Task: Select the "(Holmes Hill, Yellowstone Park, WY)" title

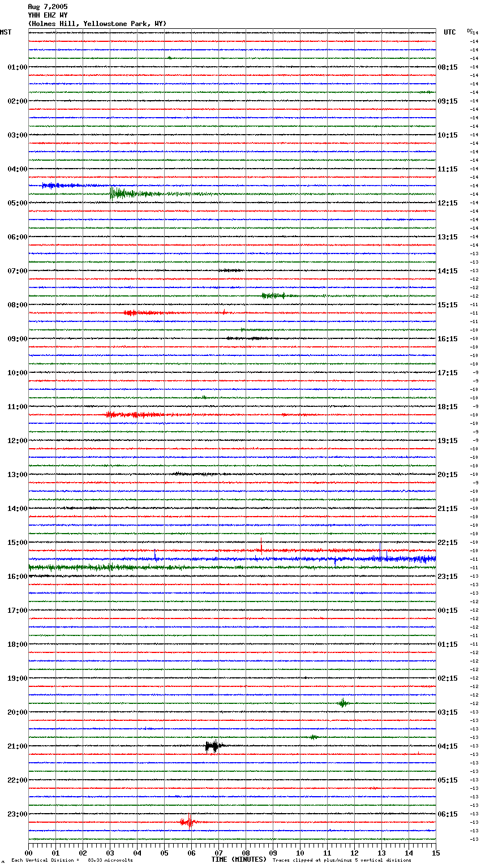Action: pos(97,24)
